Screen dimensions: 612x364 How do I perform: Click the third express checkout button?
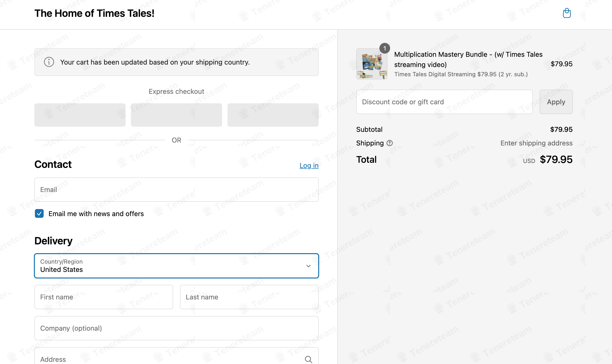click(273, 115)
